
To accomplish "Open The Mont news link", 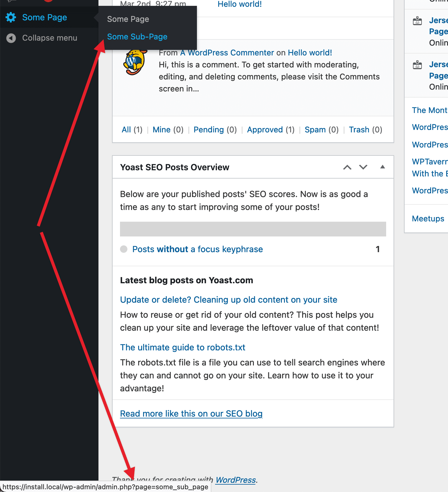I will (430, 110).
